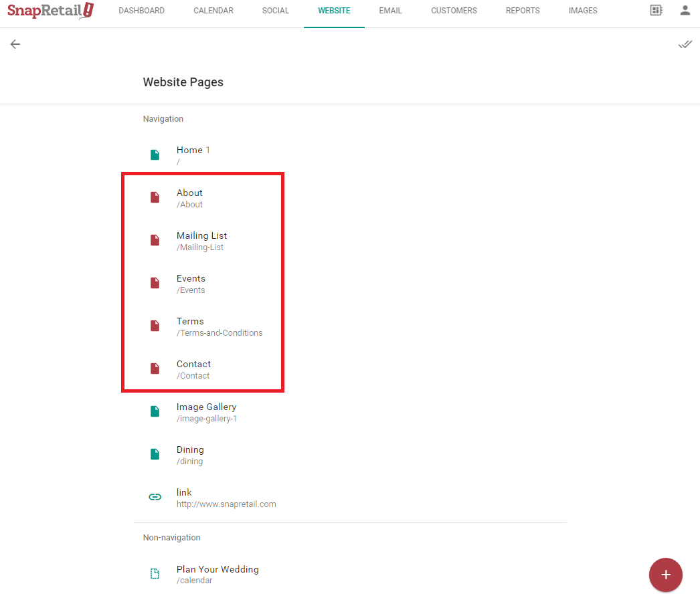The width and height of the screenshot is (700, 606).
Task: Open the news feed icon in header
Action: point(656,11)
